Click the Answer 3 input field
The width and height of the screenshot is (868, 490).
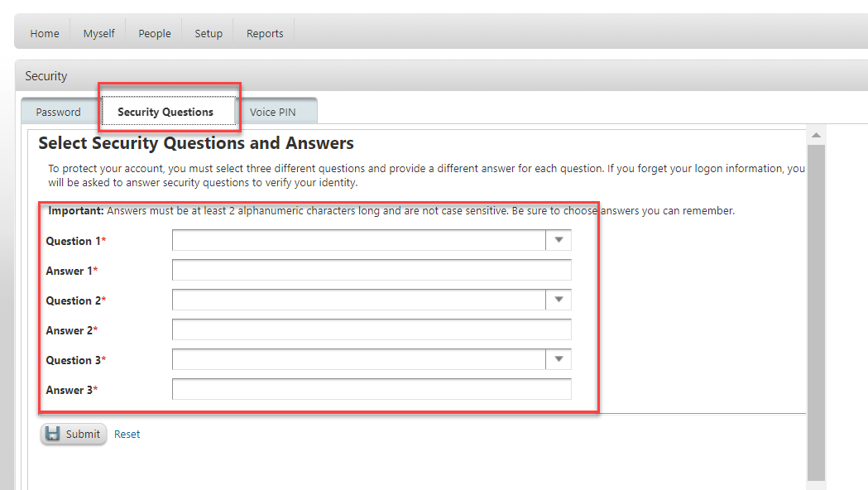tap(372, 389)
